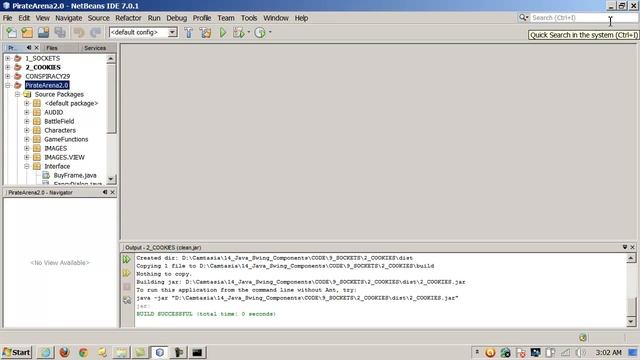This screenshot has height=360, width=640.
Task: Expand the 1_SOCKETS project node
Action: click(7, 58)
